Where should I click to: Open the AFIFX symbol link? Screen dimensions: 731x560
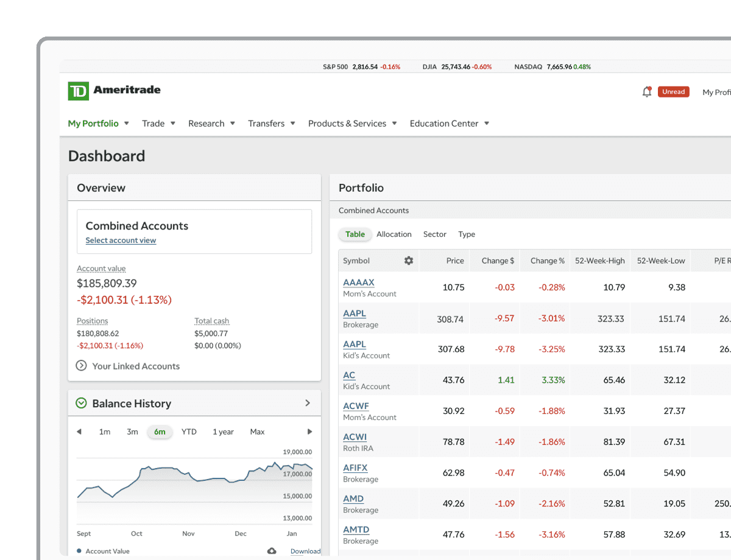click(355, 468)
